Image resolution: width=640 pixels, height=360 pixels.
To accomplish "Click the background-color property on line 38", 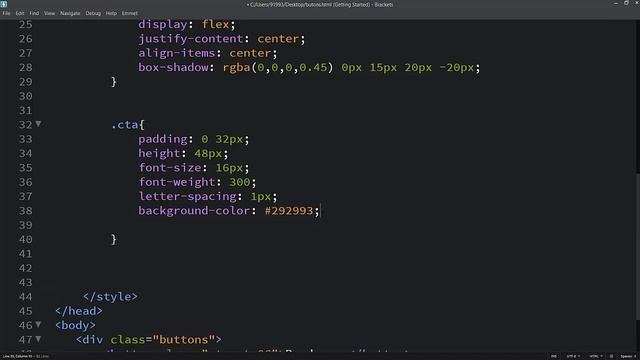I will coord(194,211).
